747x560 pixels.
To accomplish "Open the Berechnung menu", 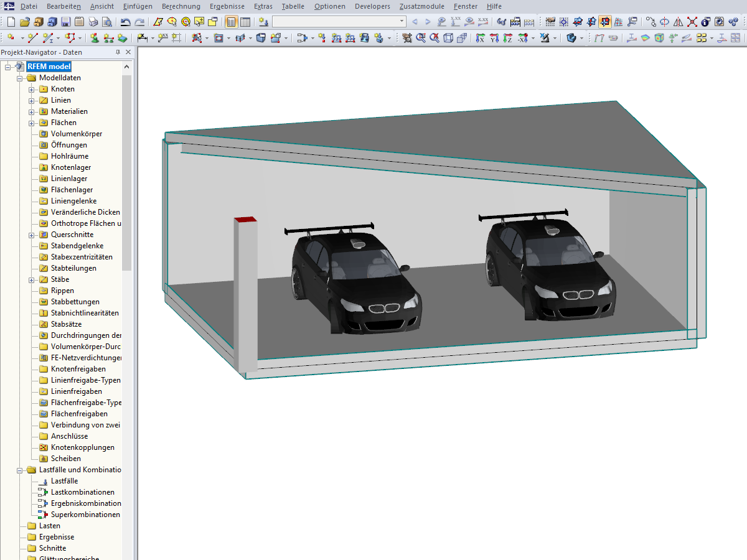I will pyautogui.click(x=181, y=6).
